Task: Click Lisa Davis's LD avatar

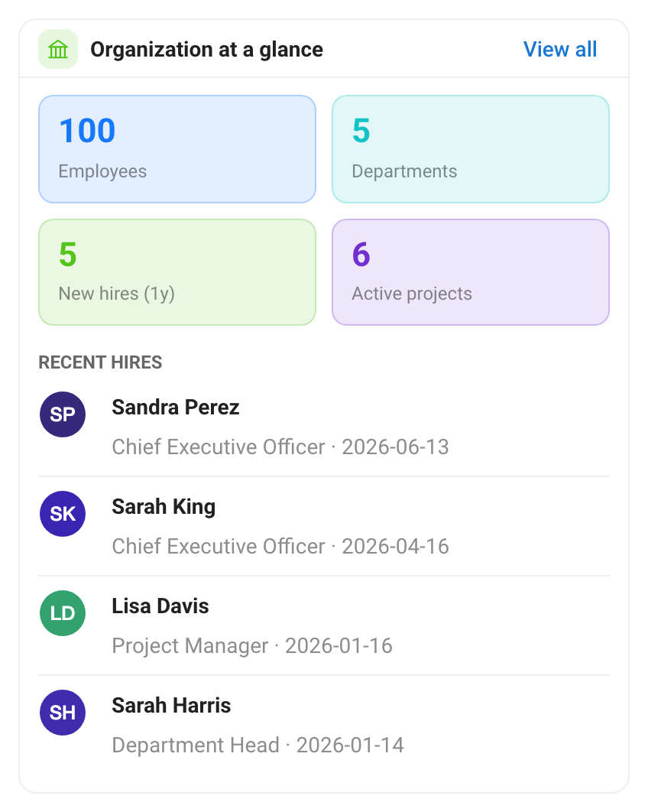Action: click(63, 613)
